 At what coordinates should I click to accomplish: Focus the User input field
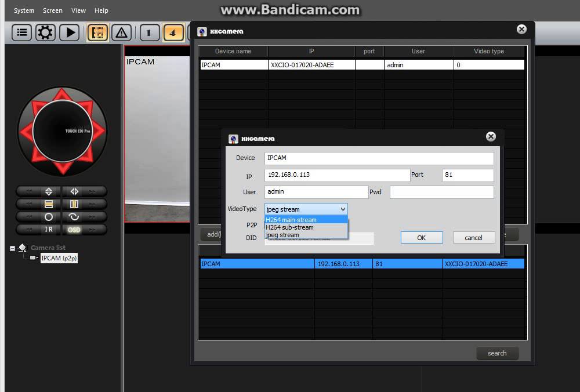(316, 192)
